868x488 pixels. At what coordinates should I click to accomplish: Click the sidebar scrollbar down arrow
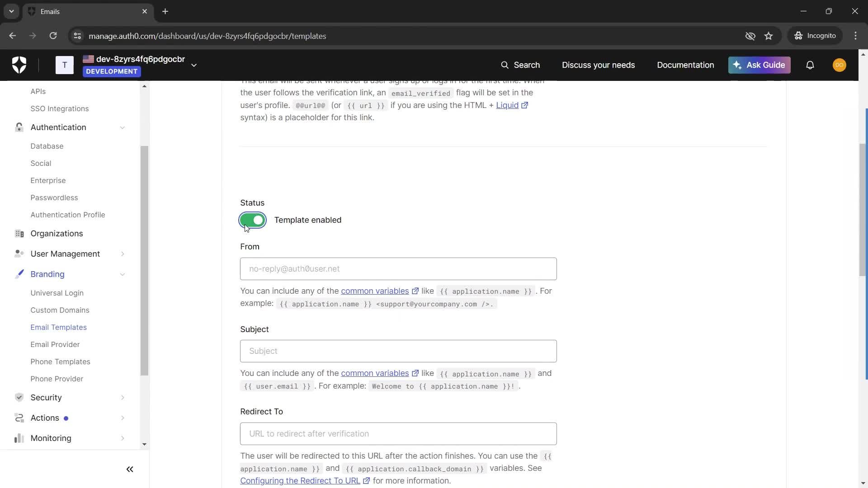[144, 445]
